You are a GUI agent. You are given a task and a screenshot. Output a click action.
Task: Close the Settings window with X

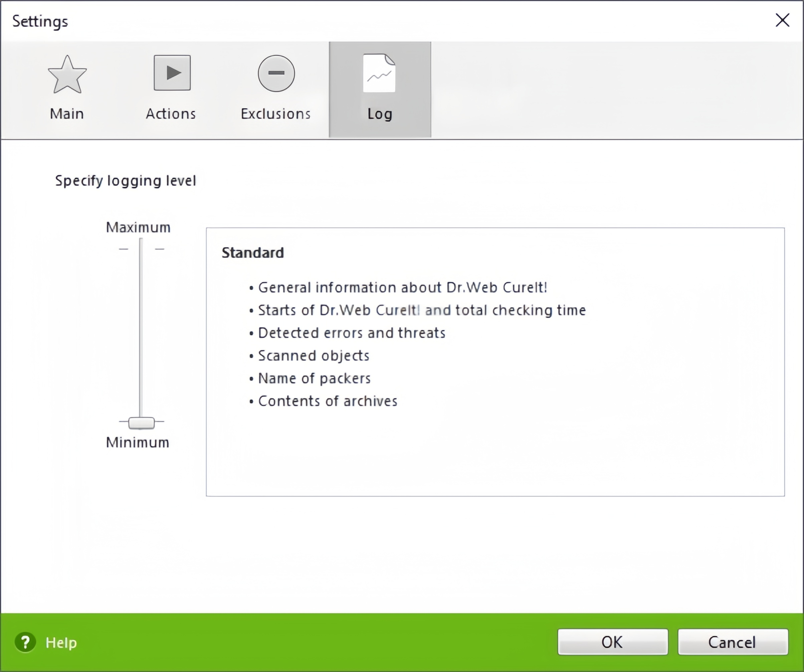tap(782, 20)
